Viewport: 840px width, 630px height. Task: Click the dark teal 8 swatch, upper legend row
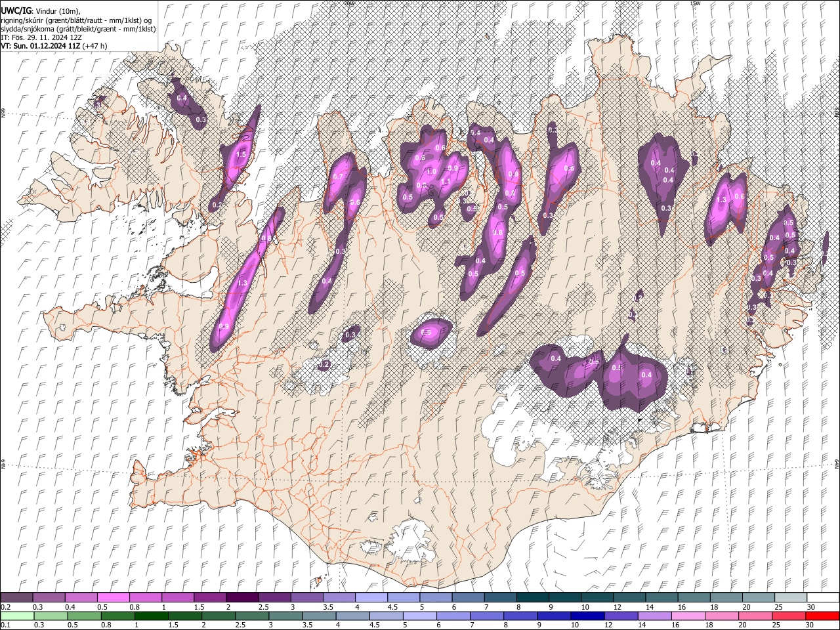pos(532,598)
